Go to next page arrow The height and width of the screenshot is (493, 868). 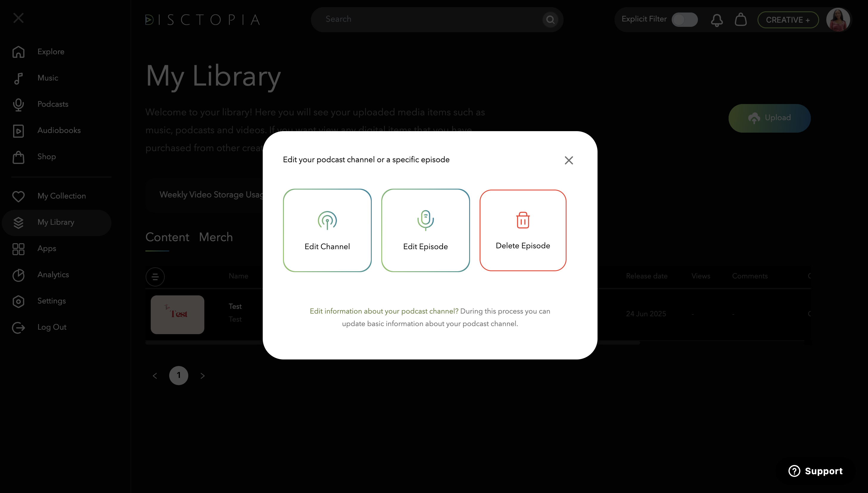click(x=202, y=376)
